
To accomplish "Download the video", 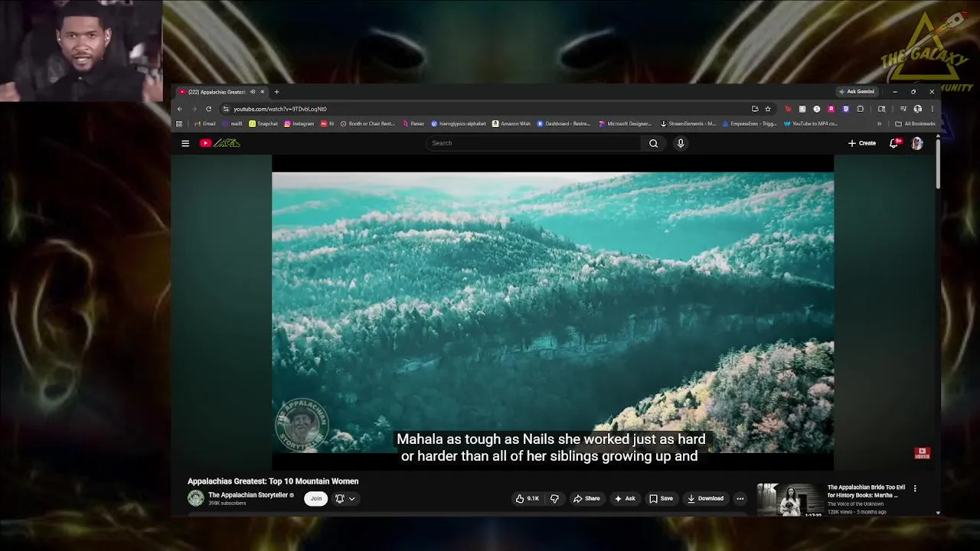I will pos(705,498).
